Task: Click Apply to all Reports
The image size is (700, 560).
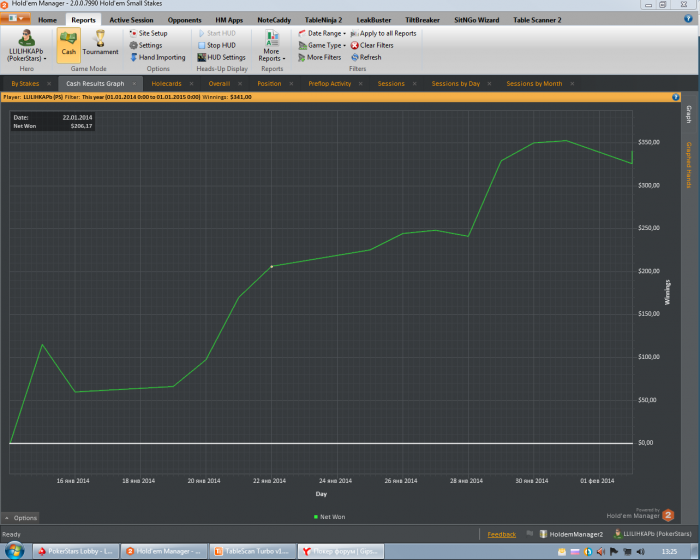Action: coord(387,33)
